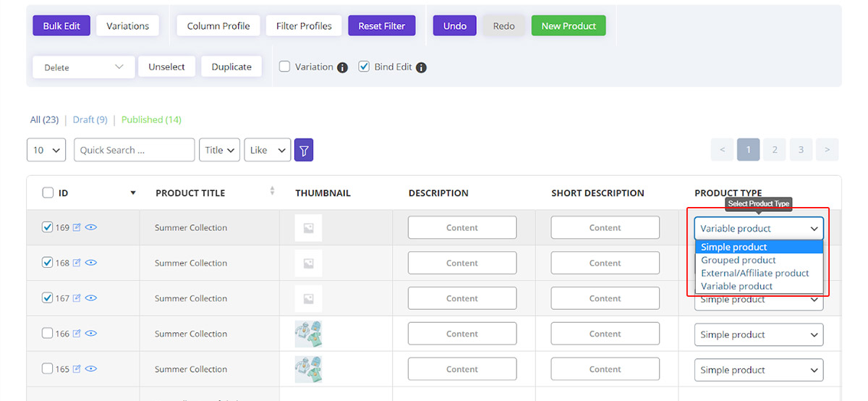The width and height of the screenshot is (868, 401).
Task: Open Filter Profiles
Action: pos(304,26)
